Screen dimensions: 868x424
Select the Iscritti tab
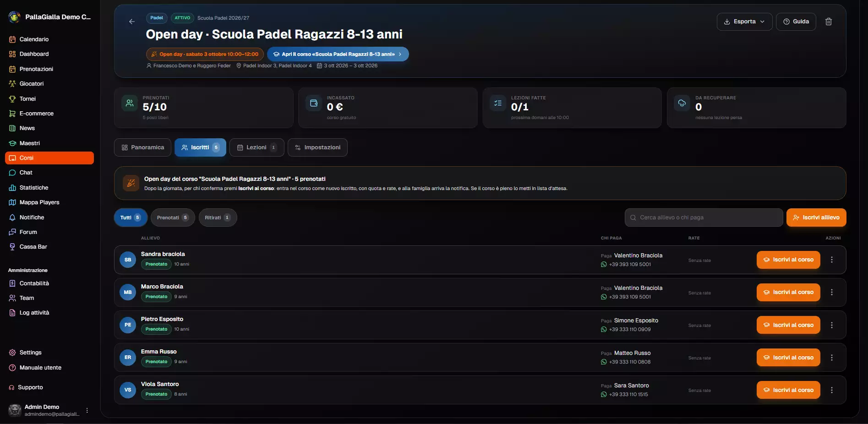[x=200, y=147]
